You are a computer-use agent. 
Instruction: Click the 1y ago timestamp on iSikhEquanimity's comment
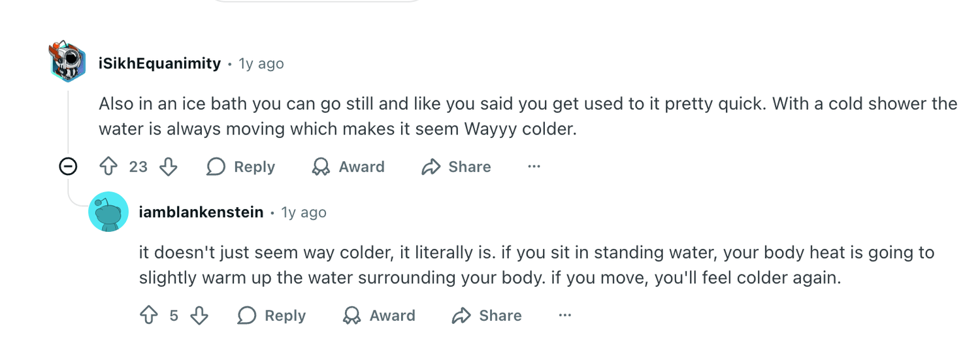[x=261, y=63]
